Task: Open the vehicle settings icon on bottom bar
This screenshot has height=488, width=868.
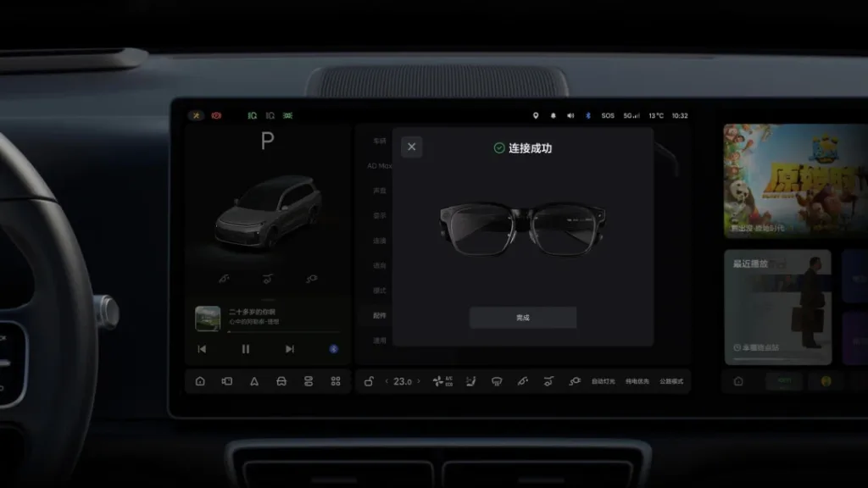Action: (282, 381)
